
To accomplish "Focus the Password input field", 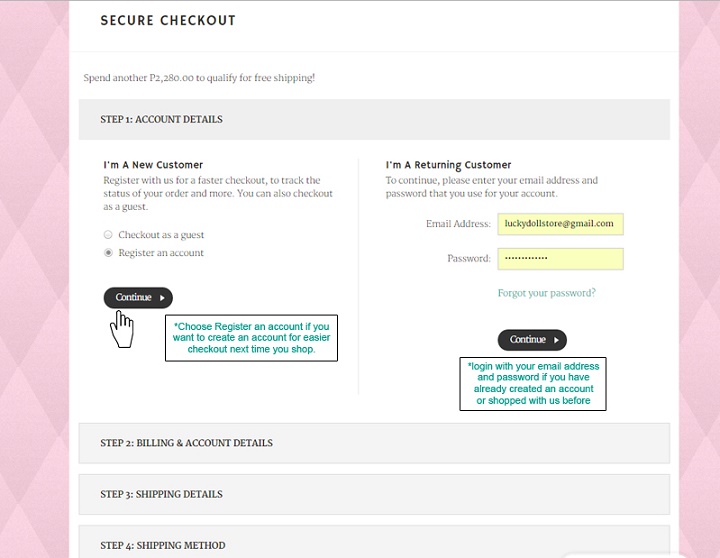I will coord(560,259).
